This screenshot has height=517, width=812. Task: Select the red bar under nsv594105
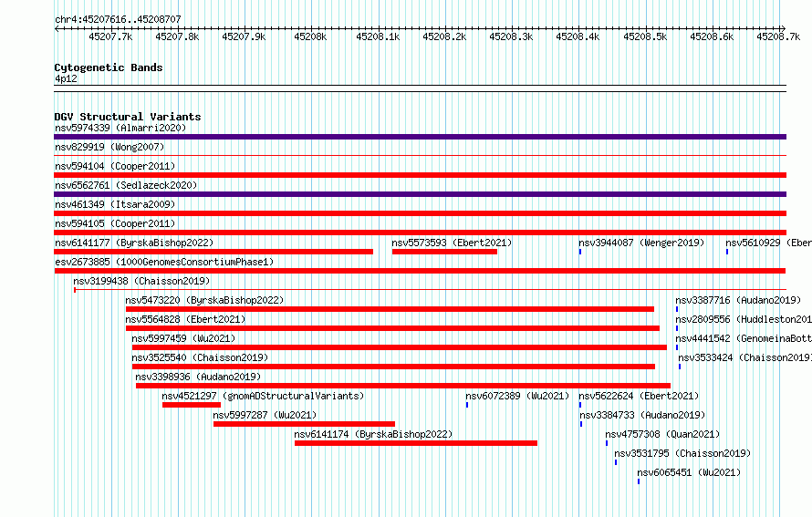click(420, 233)
